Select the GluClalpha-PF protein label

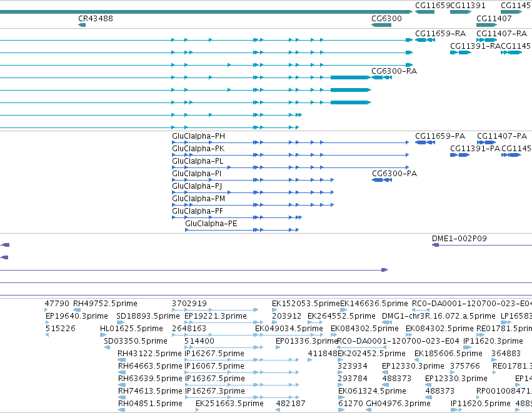coord(198,212)
